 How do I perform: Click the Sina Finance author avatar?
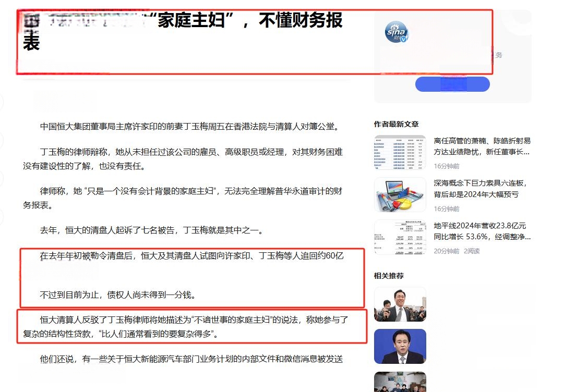[397, 32]
